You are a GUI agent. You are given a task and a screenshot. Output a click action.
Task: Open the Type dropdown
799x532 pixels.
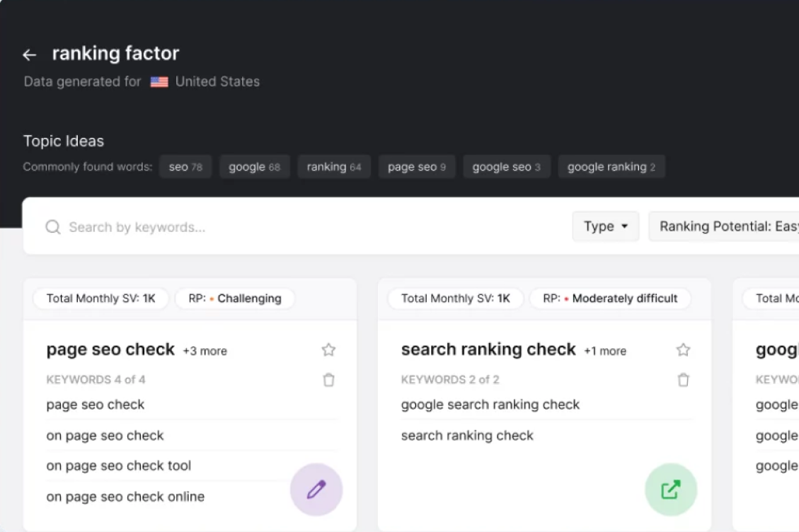(605, 226)
